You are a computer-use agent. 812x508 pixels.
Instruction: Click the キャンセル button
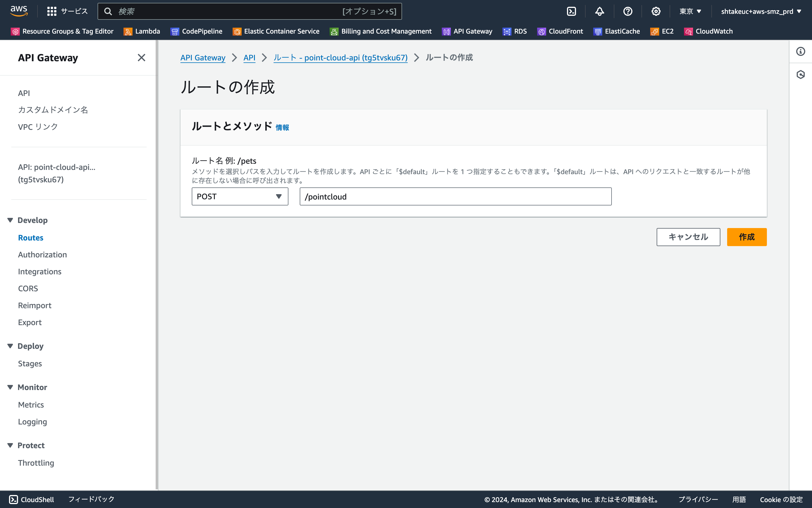(688, 237)
